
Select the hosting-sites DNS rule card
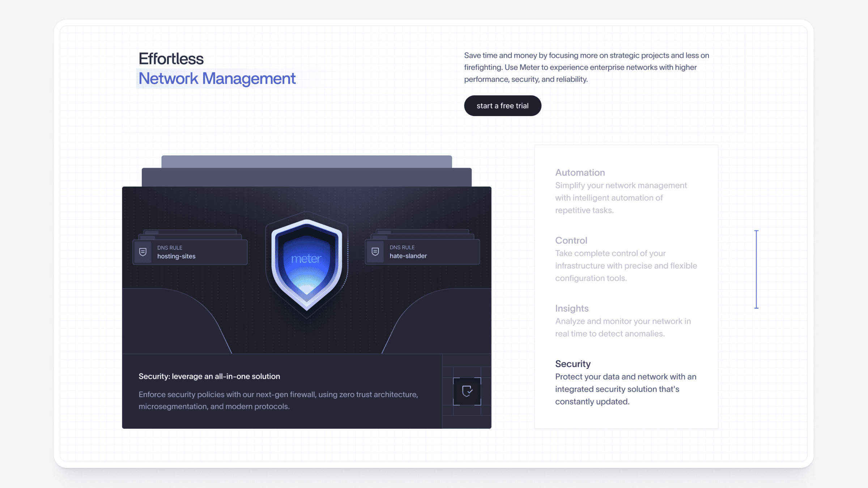click(x=190, y=252)
